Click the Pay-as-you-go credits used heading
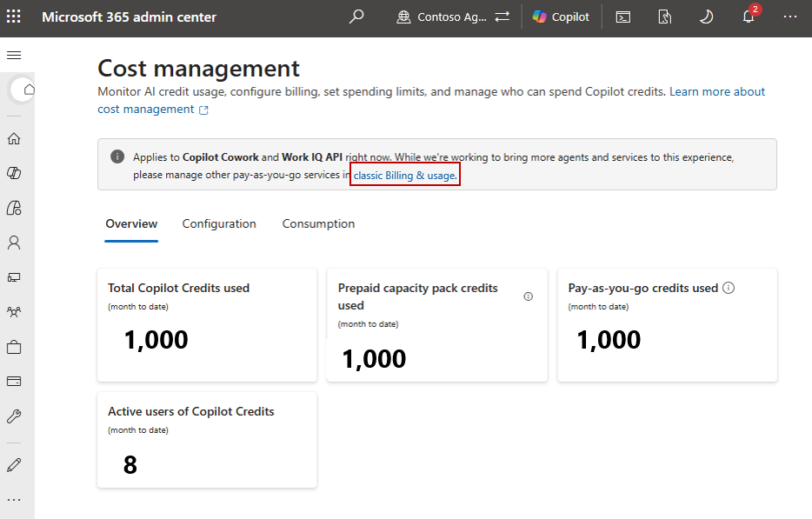This screenshot has width=812, height=519. (x=643, y=288)
